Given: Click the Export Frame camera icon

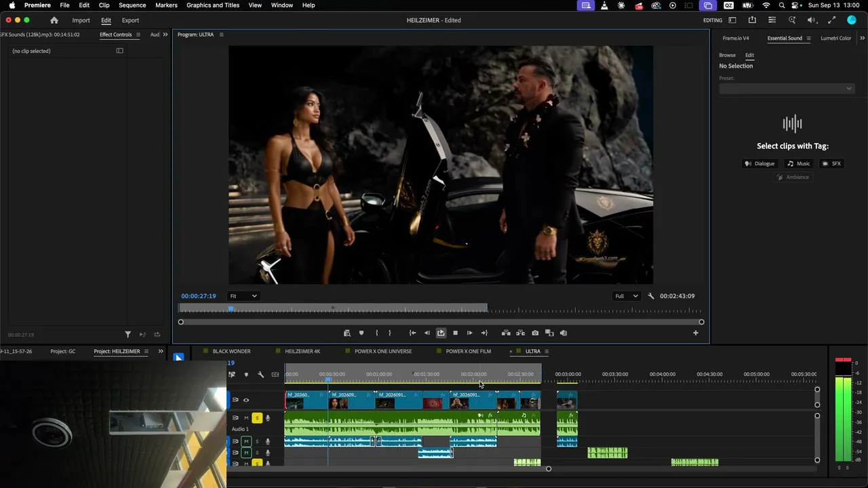Looking at the screenshot, I should point(535,333).
